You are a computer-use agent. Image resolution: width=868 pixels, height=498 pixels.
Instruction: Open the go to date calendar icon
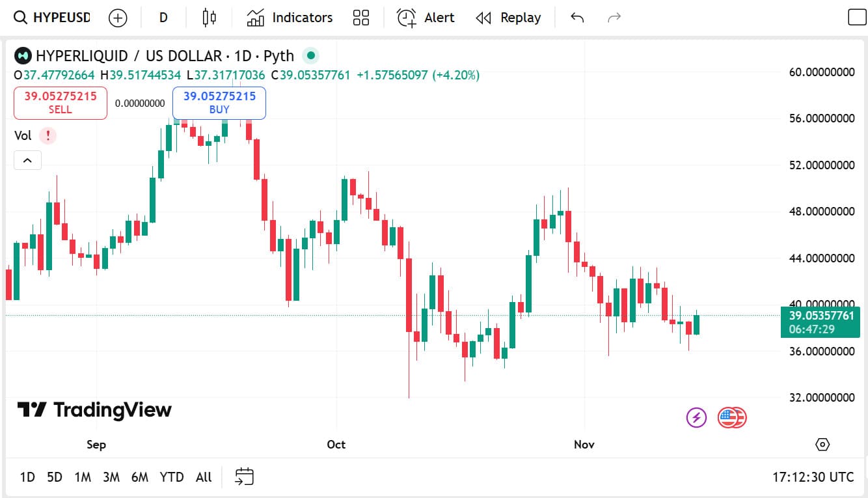point(244,477)
